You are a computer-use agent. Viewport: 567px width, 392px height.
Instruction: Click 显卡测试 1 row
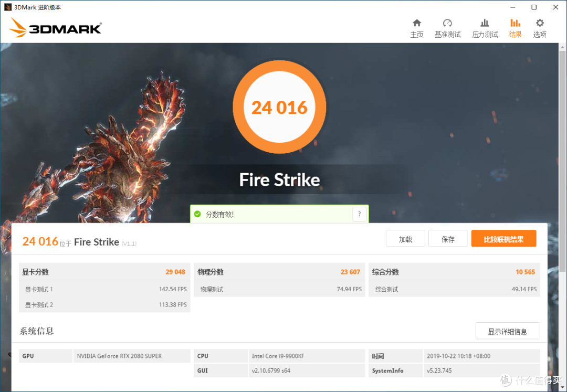(104, 289)
